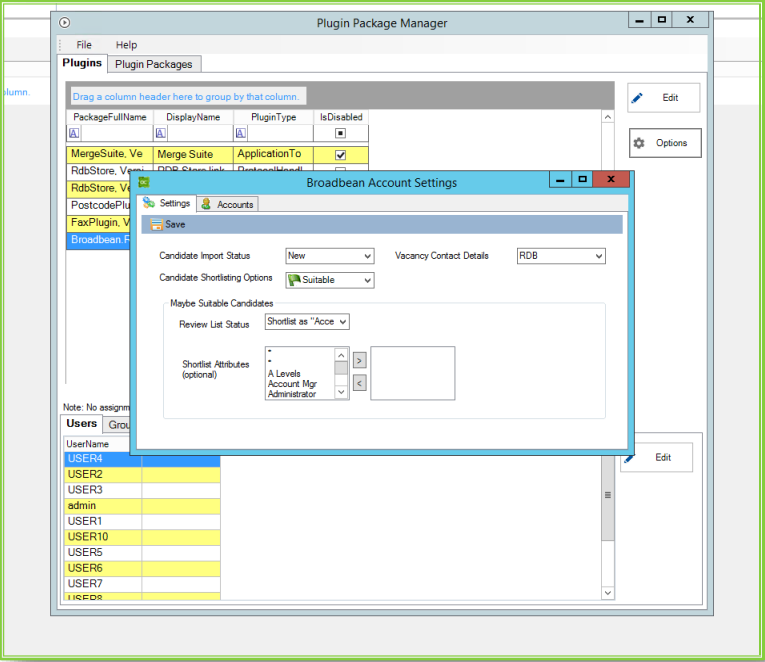The height and width of the screenshot is (662, 765).
Task: Click the DisplayName filter input field
Action: coord(200,133)
